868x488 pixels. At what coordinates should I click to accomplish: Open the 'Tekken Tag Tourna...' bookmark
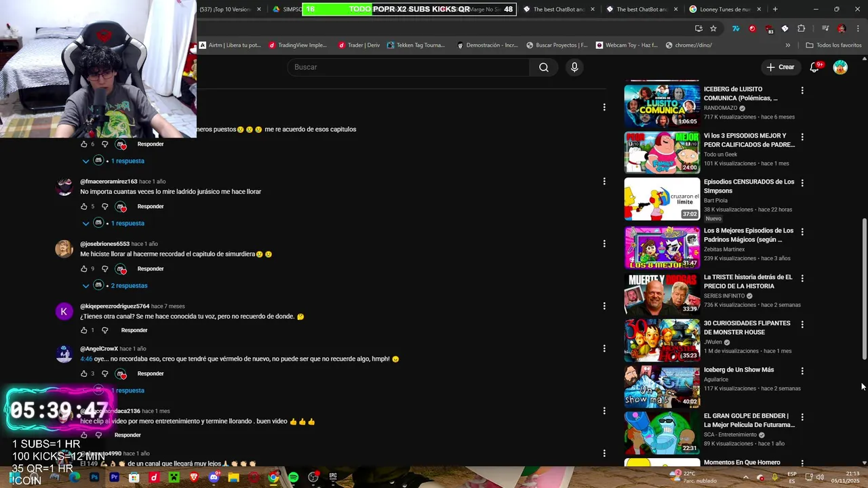pyautogui.click(x=416, y=45)
